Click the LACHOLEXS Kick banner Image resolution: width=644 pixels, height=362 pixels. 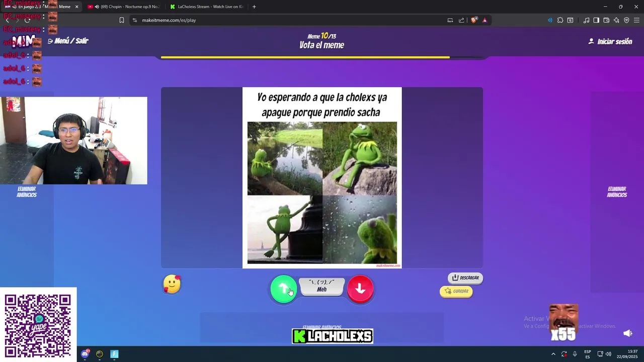tap(333, 336)
